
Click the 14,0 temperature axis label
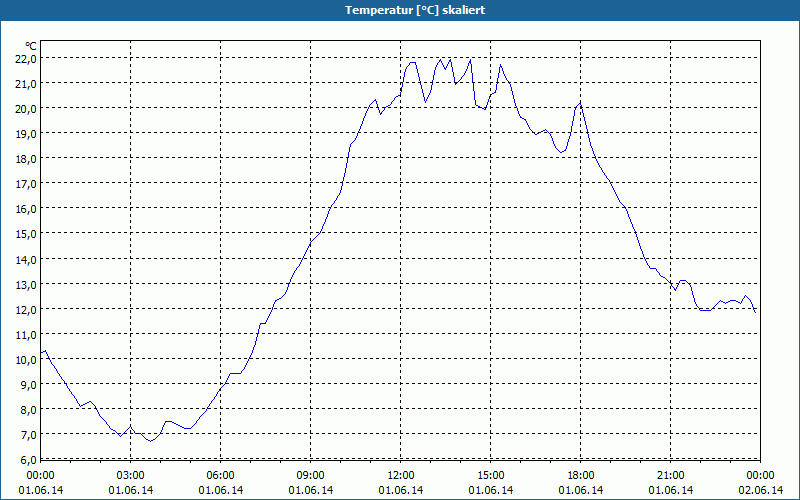[26, 259]
